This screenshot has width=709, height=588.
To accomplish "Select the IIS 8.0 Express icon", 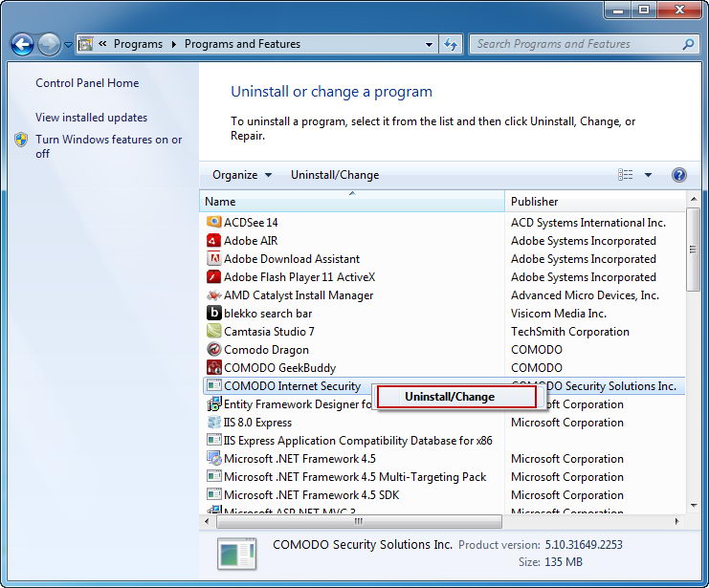I will click(x=214, y=423).
